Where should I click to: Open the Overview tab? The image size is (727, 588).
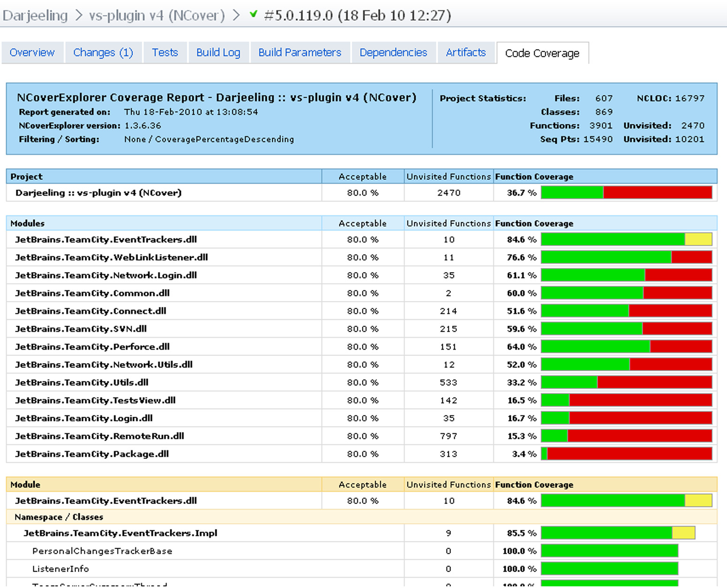(x=32, y=53)
